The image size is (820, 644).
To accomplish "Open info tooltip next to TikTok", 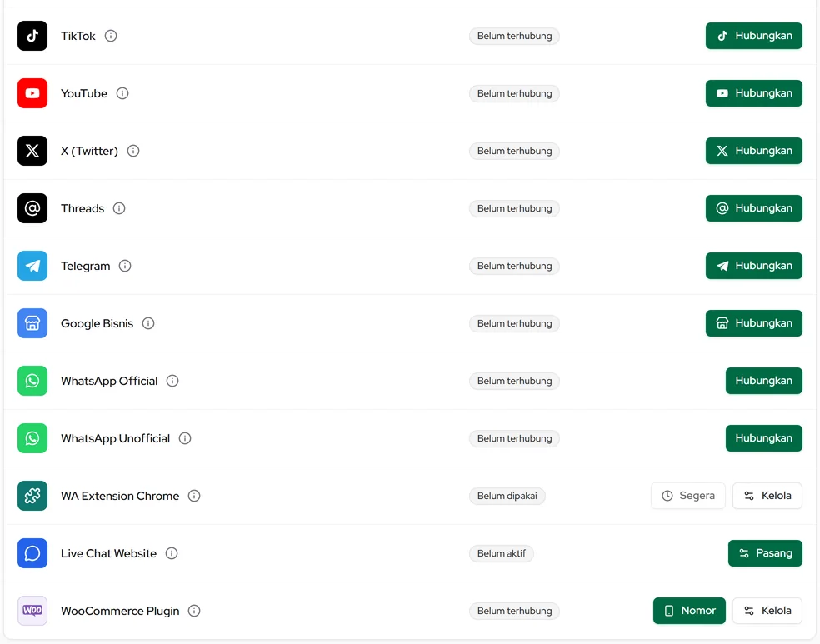I will (111, 36).
